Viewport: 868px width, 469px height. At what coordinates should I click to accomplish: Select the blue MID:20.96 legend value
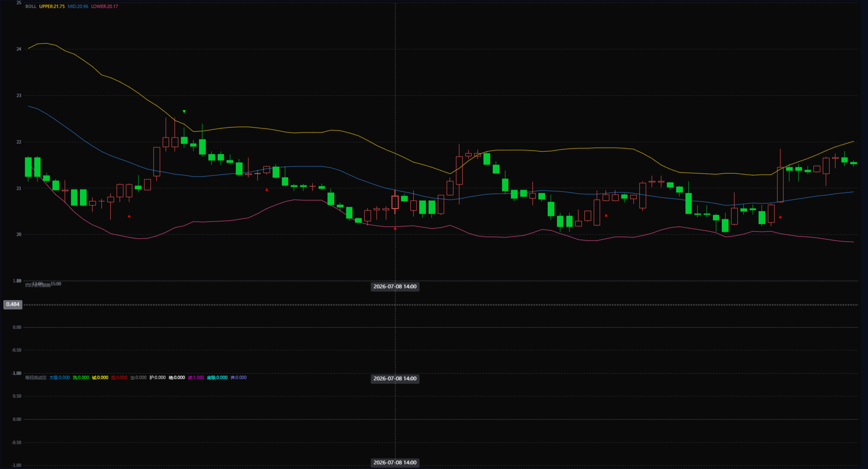78,6
